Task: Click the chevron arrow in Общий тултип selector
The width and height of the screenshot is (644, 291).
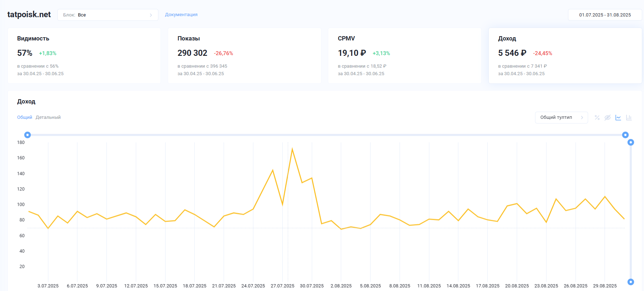Action: tap(582, 117)
